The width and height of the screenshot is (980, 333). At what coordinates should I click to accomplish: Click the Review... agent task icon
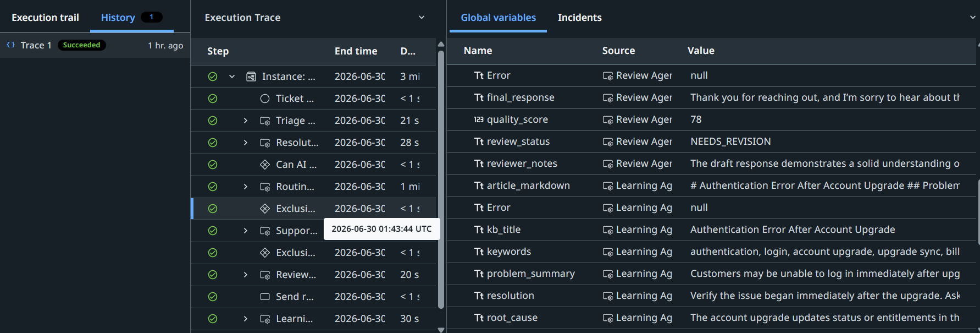[x=265, y=275]
